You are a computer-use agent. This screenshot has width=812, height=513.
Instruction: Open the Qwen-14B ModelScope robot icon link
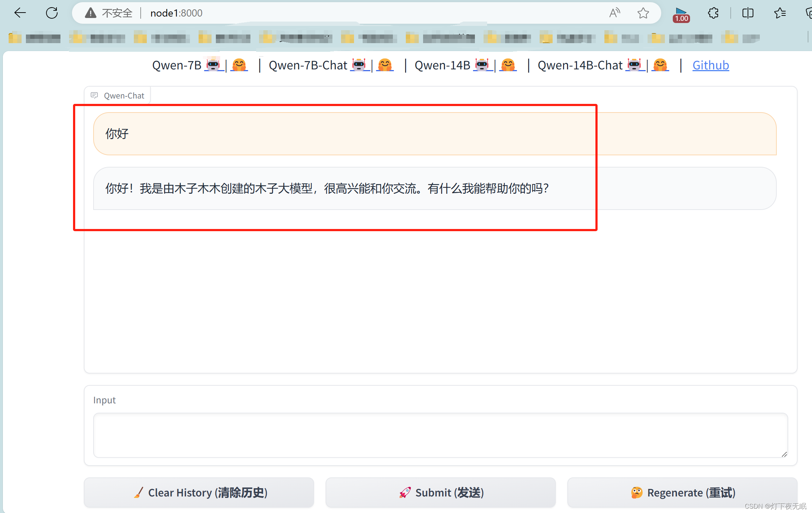tap(482, 65)
